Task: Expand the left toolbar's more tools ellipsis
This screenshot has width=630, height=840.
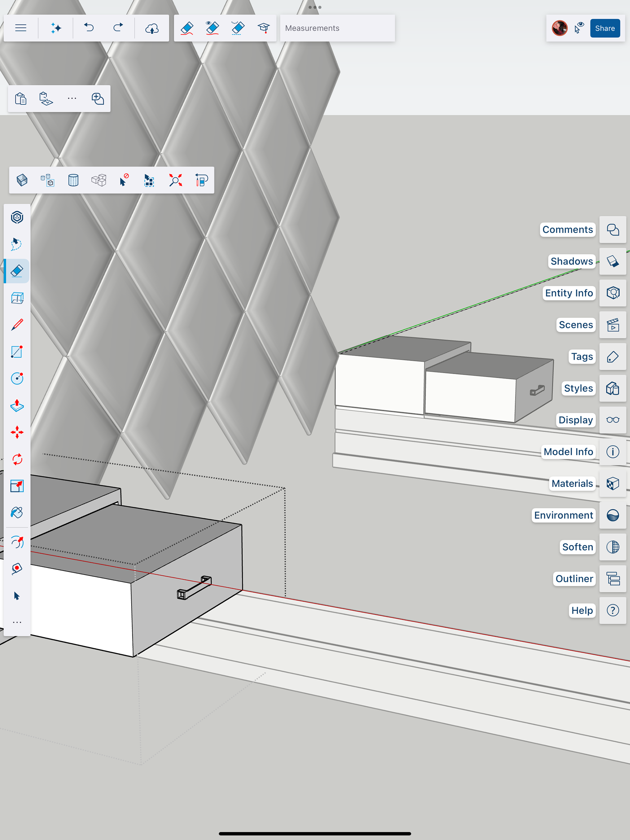Action: pos(17,622)
